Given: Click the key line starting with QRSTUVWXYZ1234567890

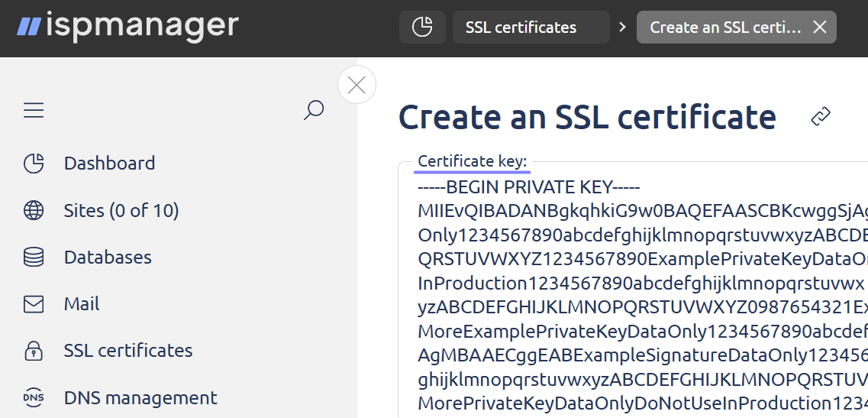Looking at the screenshot, I should click(643, 260).
